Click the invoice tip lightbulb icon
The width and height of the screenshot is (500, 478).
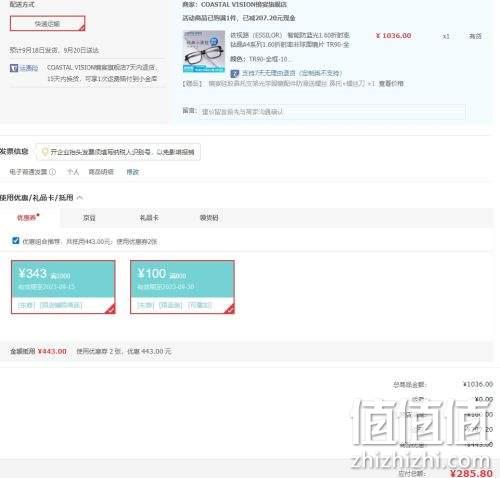(x=45, y=152)
